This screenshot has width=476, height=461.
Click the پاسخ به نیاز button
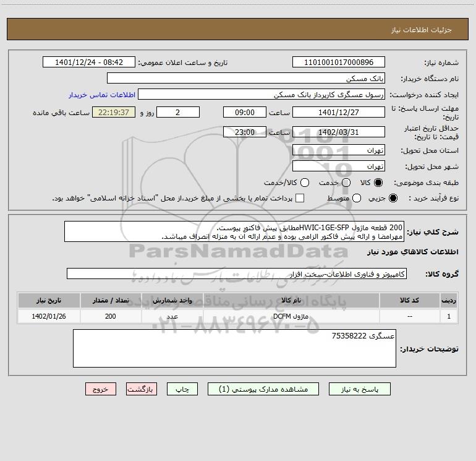[x=360, y=389]
